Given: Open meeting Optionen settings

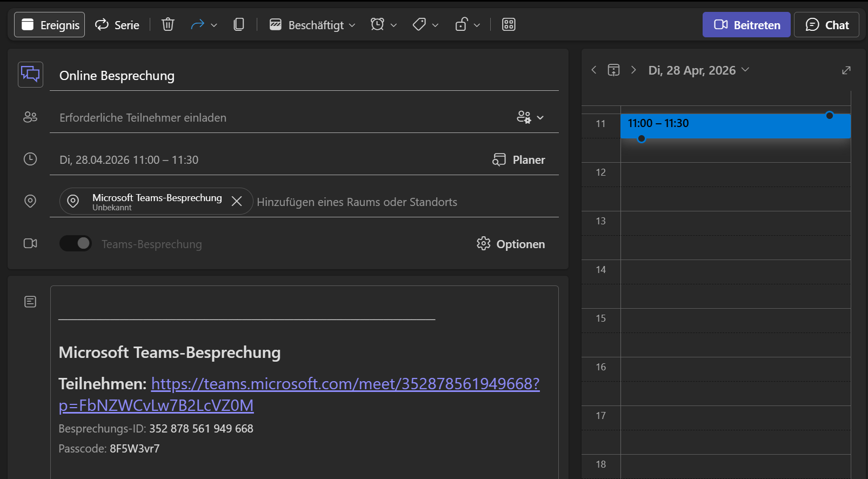Looking at the screenshot, I should [511, 244].
